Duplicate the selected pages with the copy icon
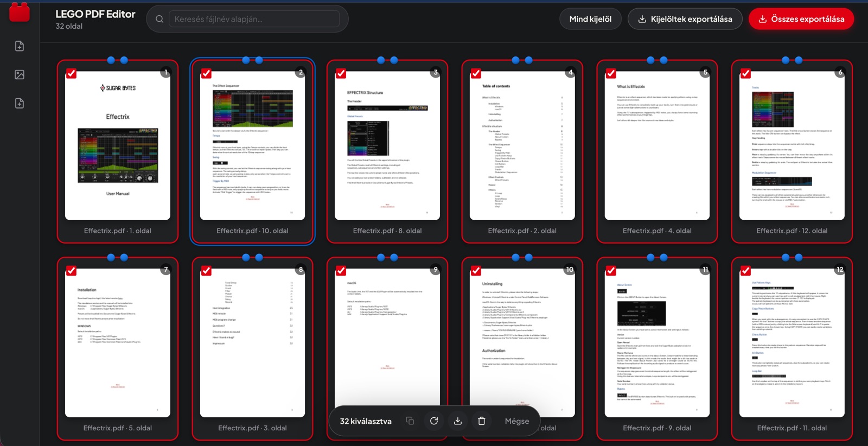This screenshot has height=446, width=868. tap(410, 421)
